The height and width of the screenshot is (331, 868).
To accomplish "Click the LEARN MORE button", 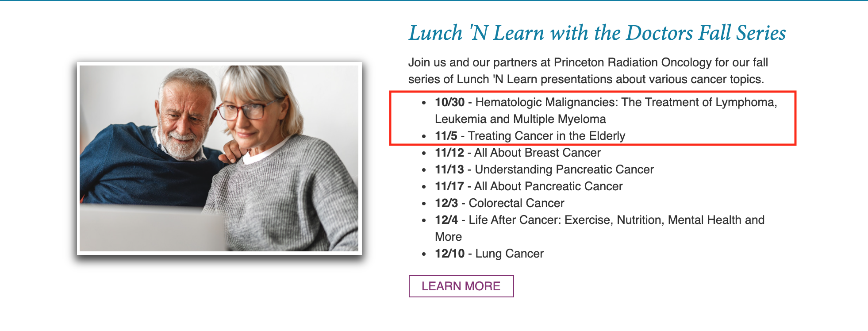I will point(461,286).
